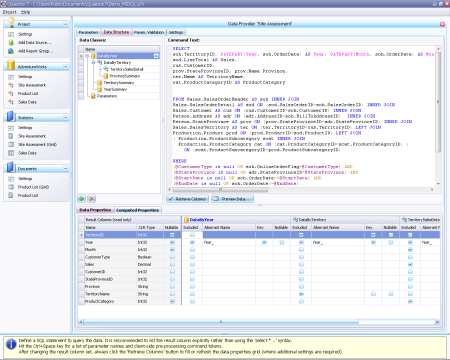Viewport: 450px width, 360px height.
Task: Toggle DataByYear Key checkbox for Year
Action: [264, 242]
